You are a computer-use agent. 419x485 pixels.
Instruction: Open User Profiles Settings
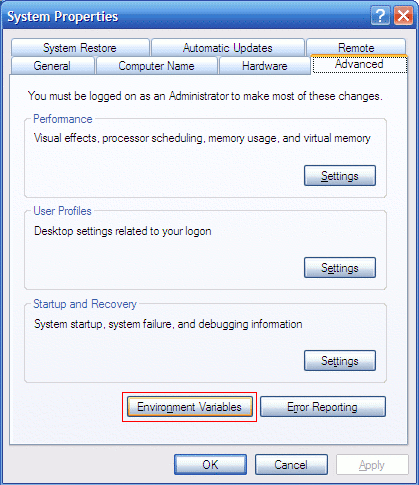click(x=340, y=268)
